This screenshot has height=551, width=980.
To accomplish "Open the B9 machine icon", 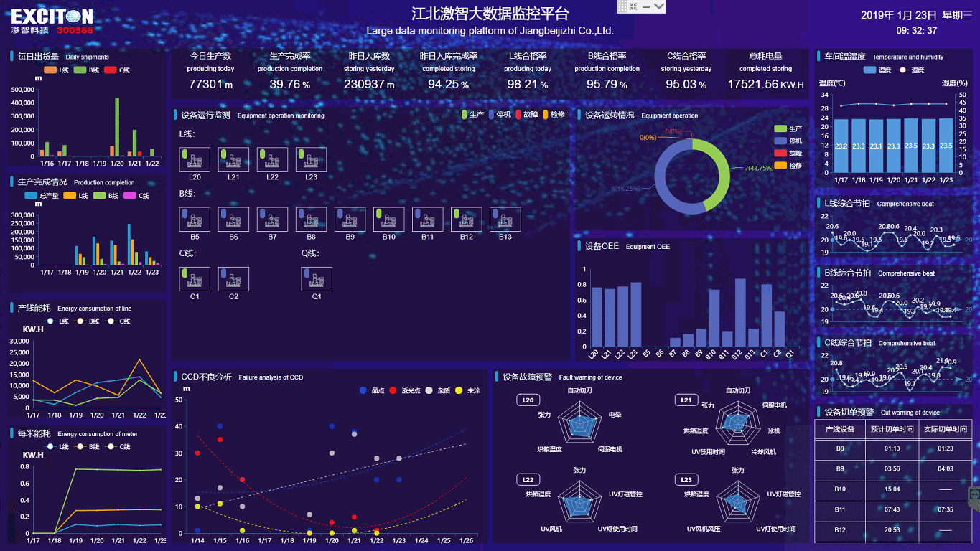I will [350, 220].
